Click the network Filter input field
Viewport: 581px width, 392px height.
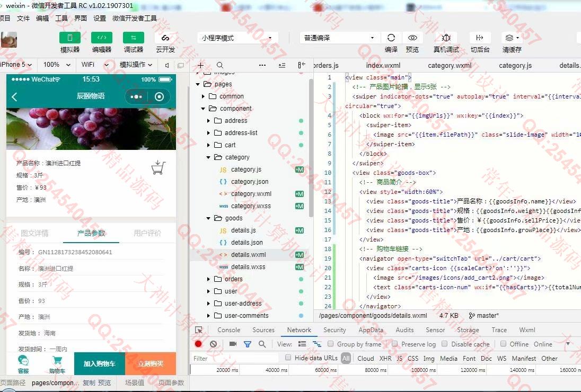click(x=235, y=358)
